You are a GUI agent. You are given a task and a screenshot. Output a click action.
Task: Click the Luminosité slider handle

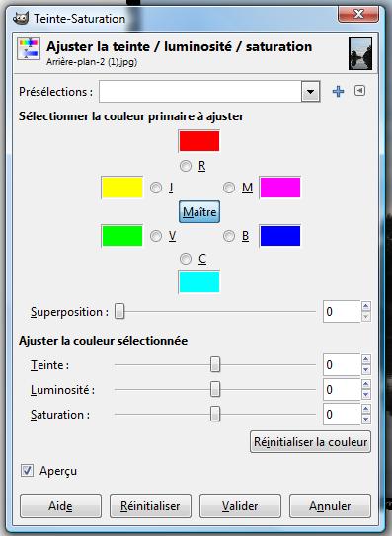pos(215,389)
